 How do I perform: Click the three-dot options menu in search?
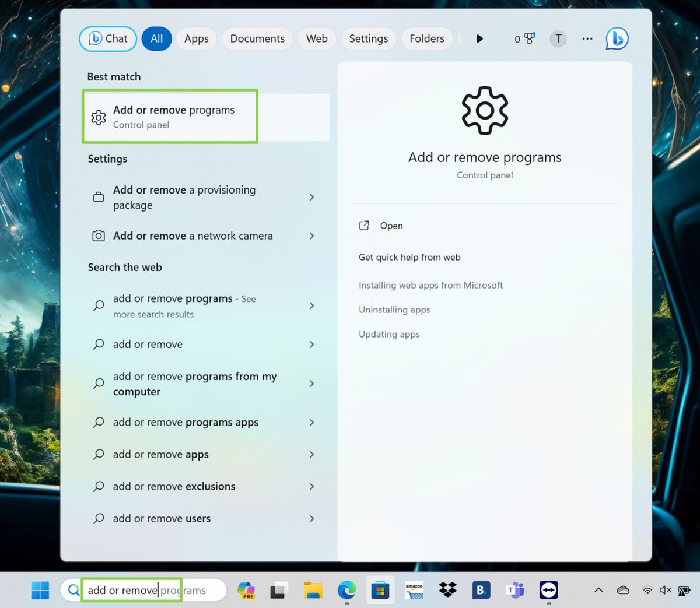[587, 38]
